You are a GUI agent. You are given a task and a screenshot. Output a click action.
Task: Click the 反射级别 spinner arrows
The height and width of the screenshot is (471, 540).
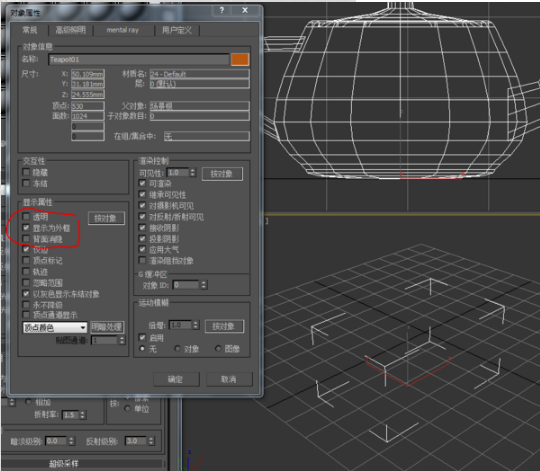coord(151,441)
